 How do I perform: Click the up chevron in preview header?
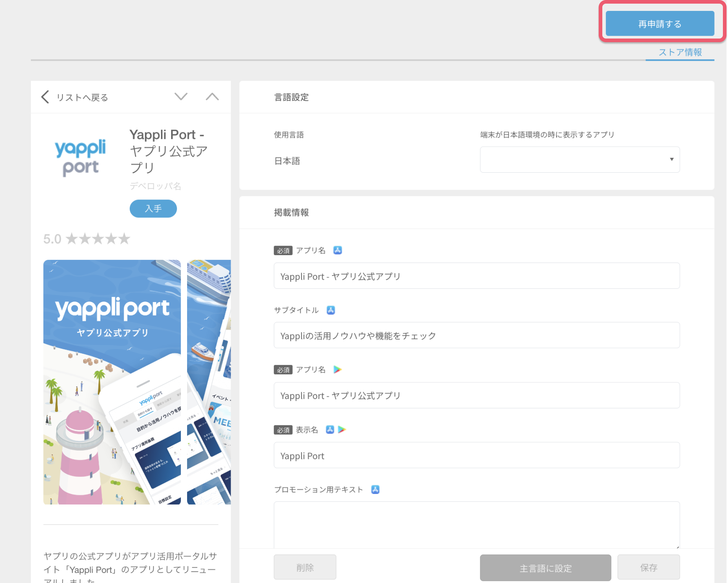click(212, 97)
